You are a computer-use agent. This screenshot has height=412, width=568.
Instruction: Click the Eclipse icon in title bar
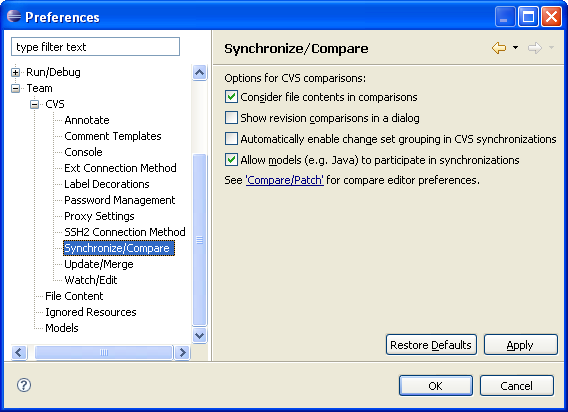[14, 16]
